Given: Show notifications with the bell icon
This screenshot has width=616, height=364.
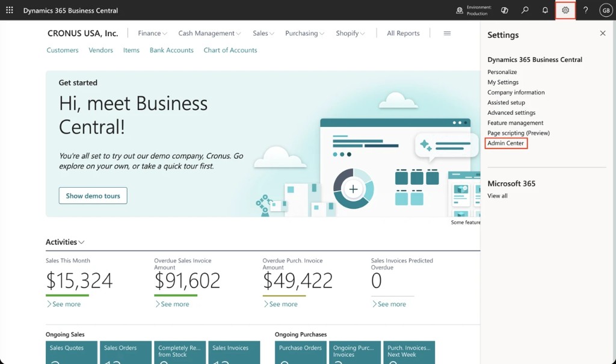Looking at the screenshot, I should click(545, 10).
